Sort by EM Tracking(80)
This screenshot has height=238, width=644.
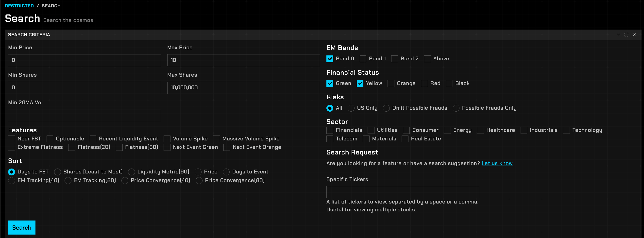68,181
